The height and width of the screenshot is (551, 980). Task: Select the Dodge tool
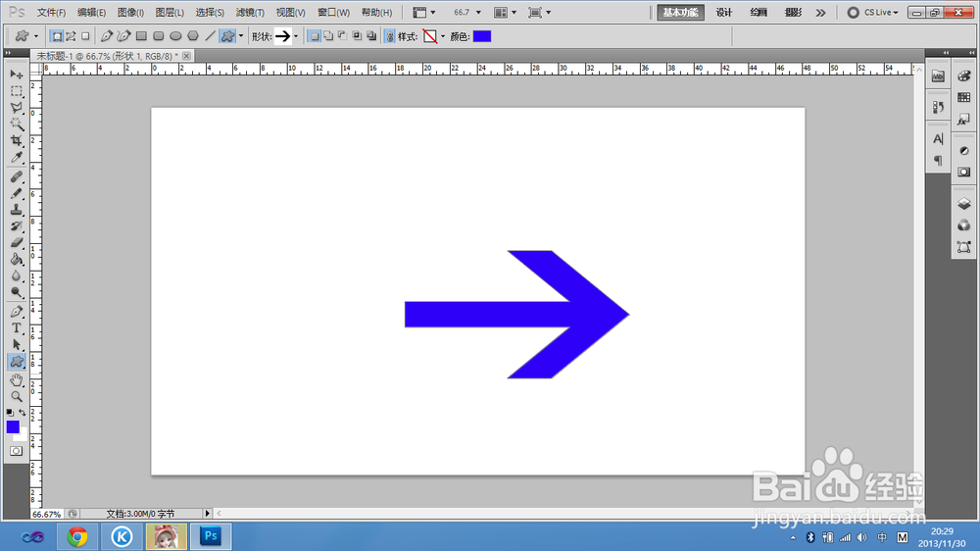pos(17,292)
